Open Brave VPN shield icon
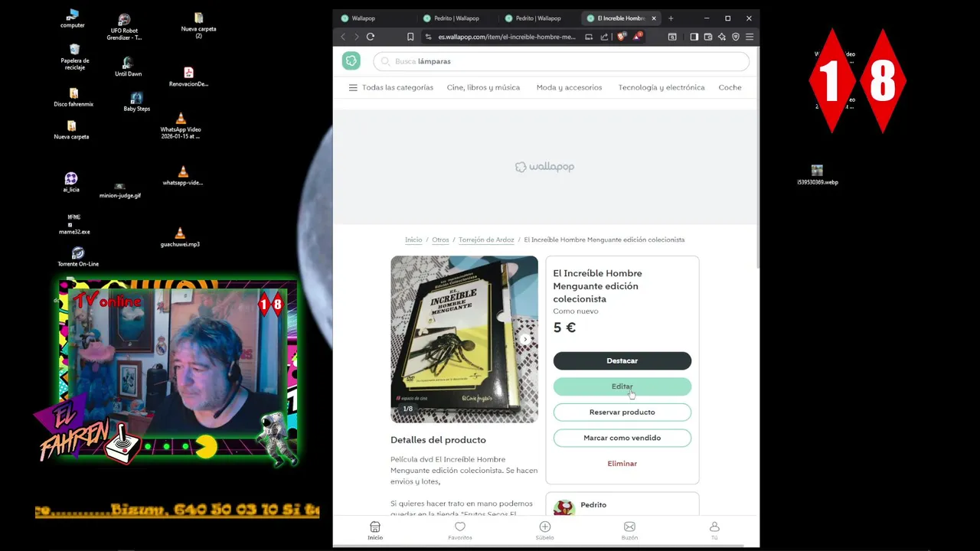980x551 pixels. (736, 37)
